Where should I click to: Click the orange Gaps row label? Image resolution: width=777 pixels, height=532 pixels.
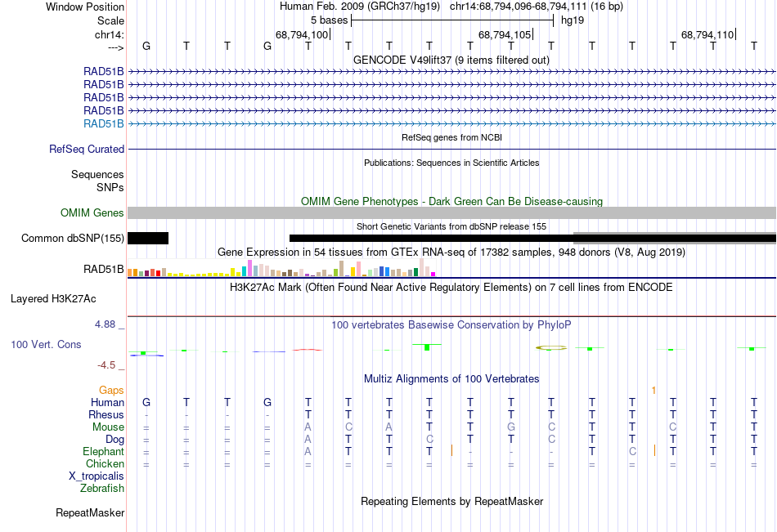click(111, 391)
